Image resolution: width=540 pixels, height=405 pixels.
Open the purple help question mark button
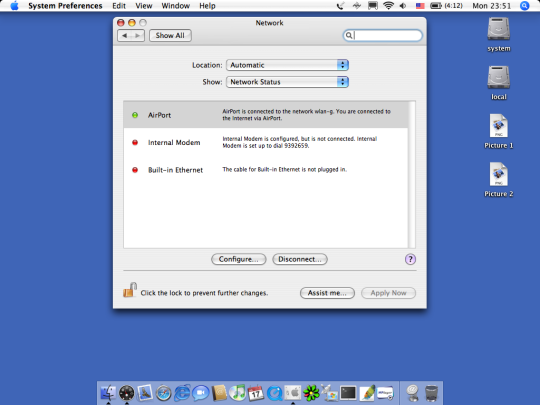pyautogui.click(x=410, y=259)
